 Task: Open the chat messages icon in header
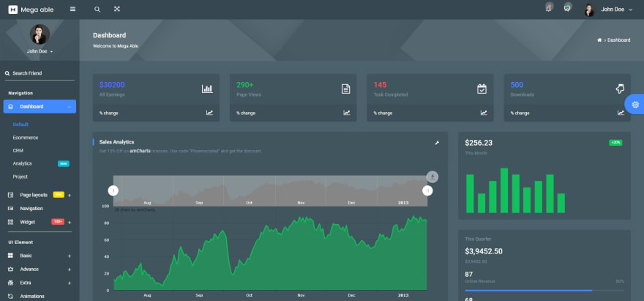pos(567,9)
